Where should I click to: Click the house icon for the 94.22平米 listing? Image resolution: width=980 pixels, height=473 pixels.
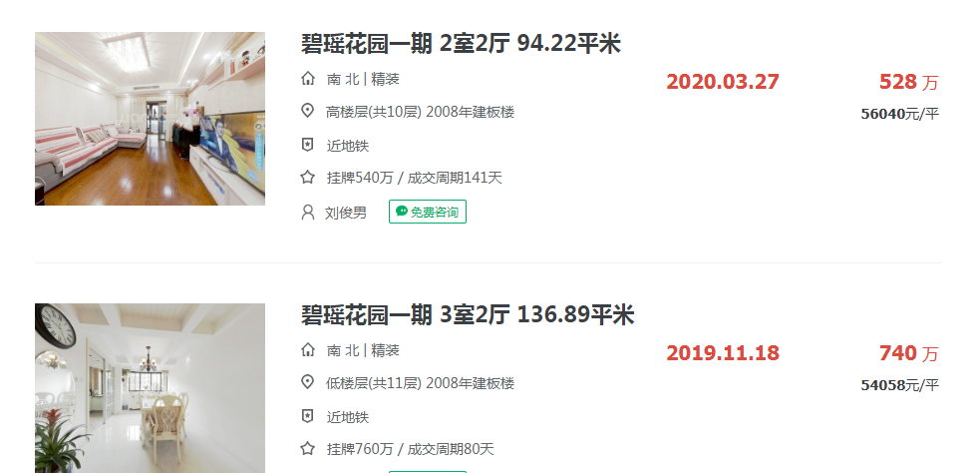[x=308, y=79]
